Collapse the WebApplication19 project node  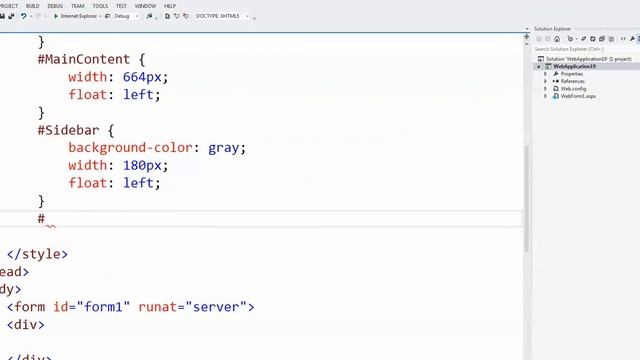[x=539, y=67]
